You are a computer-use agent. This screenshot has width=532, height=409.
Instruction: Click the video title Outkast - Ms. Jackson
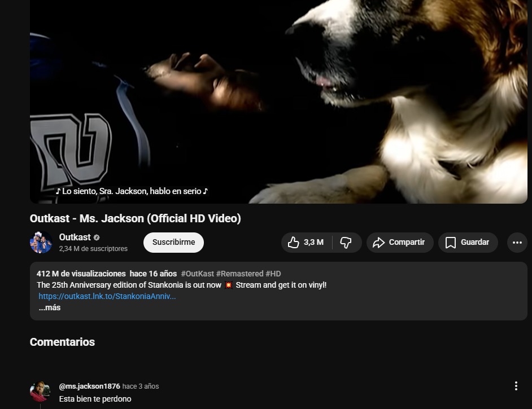[135, 218]
